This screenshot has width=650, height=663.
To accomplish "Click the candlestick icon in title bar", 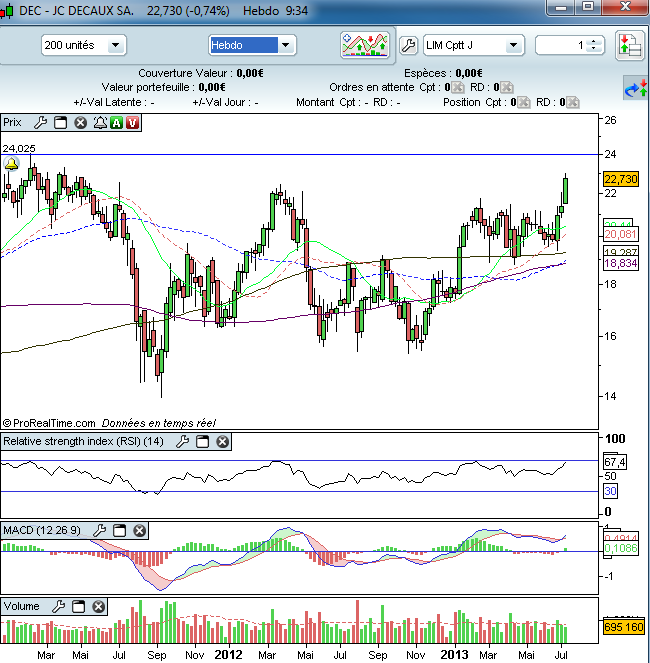I will click(x=7, y=11).
